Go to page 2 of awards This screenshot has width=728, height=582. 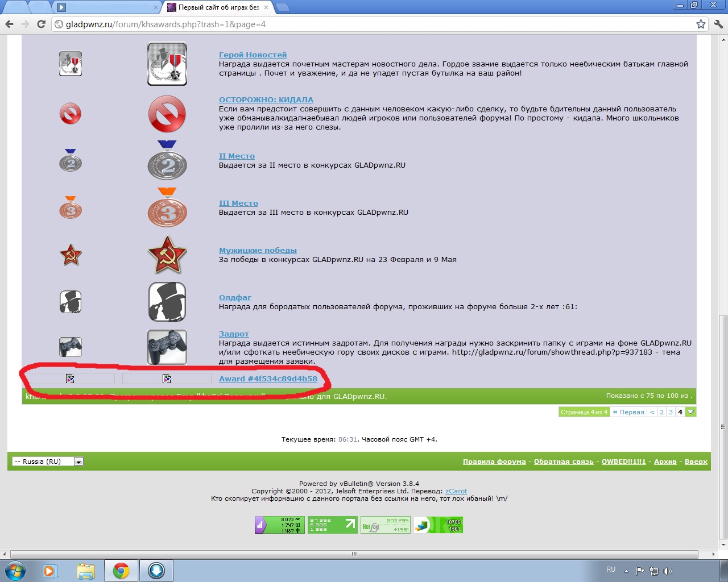coord(661,412)
